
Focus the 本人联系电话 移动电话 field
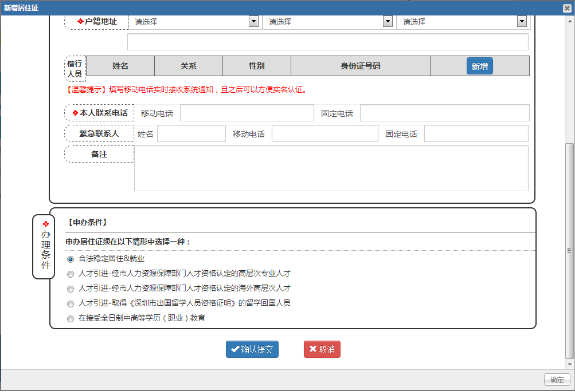tap(247, 113)
